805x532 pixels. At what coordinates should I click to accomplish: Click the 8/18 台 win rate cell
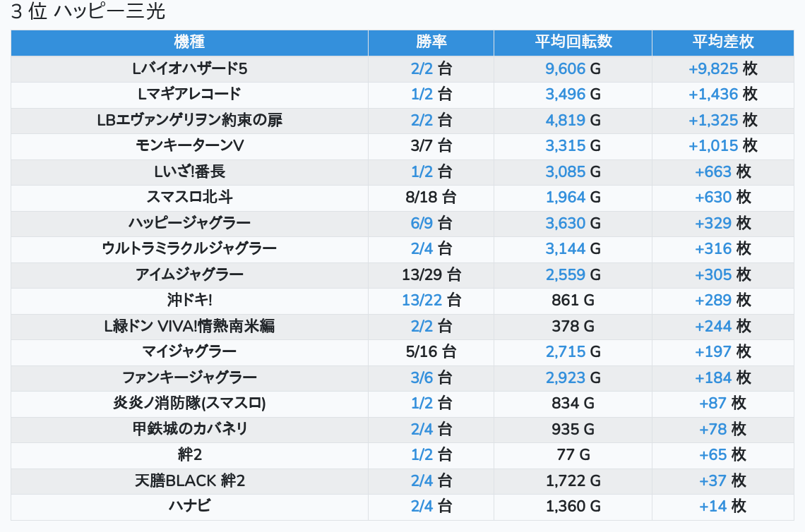[x=431, y=198]
